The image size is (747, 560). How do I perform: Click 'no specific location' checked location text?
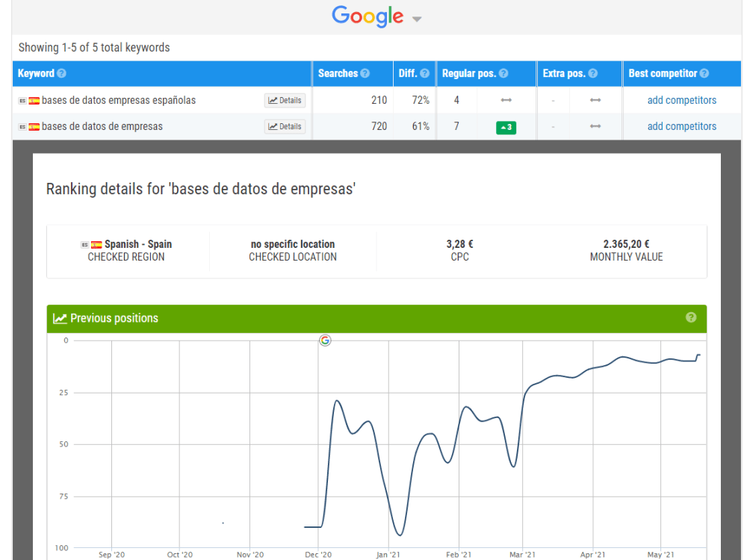click(293, 244)
